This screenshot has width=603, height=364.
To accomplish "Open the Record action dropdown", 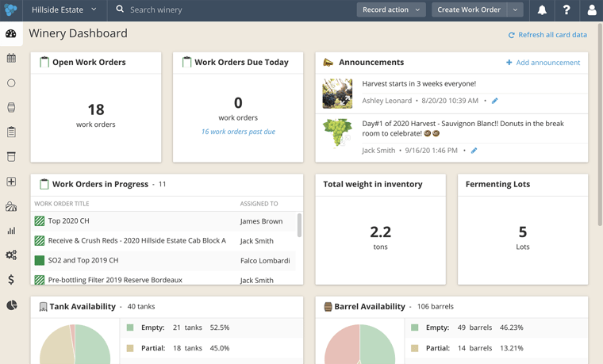I will [391, 10].
